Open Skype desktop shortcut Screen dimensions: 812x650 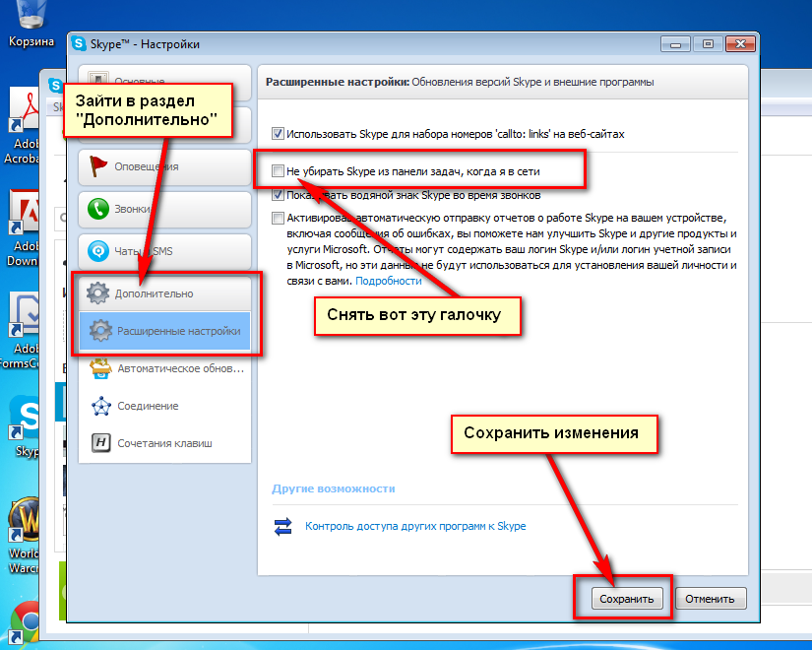point(25,426)
